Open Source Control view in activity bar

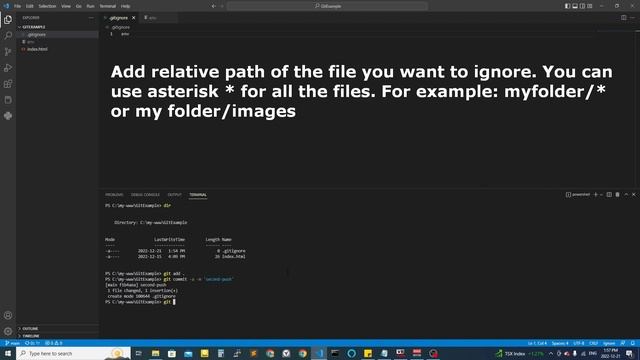tap(8, 51)
